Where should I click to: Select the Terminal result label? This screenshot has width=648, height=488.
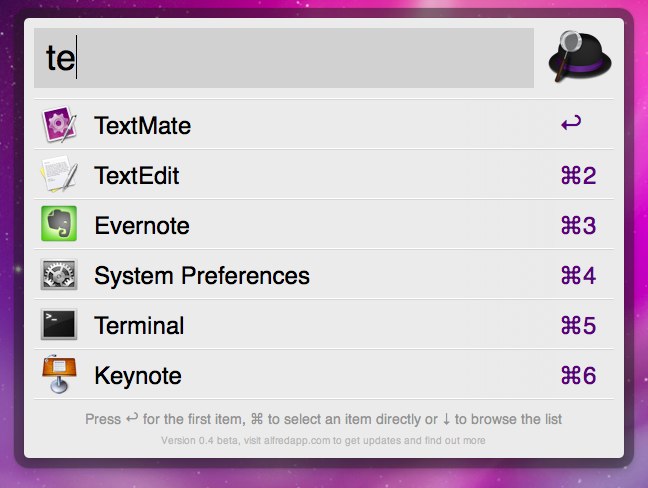pos(139,325)
